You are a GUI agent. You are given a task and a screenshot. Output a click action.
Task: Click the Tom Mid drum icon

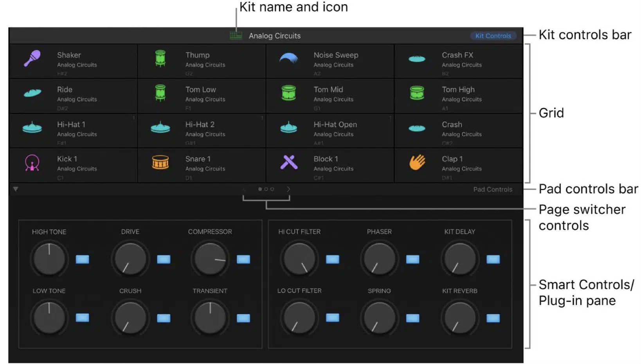(289, 93)
